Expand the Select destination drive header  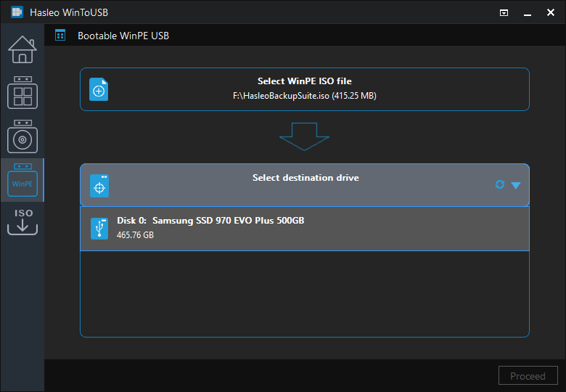(x=305, y=185)
